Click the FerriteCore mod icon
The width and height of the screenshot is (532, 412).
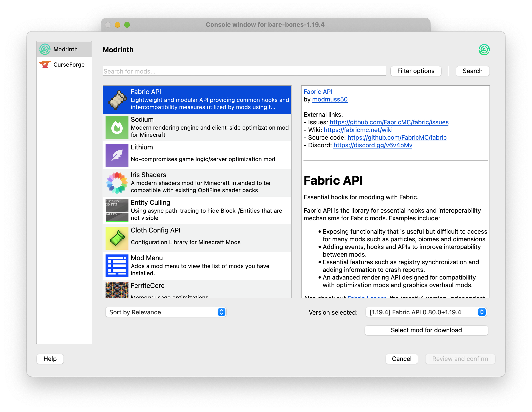click(x=117, y=290)
